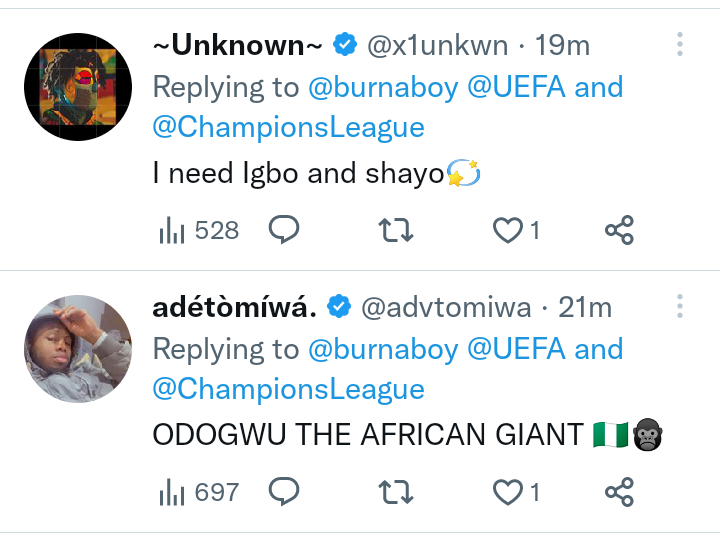Open more options for ~Unknown~'s tweet
The image size is (720, 539).
(679, 44)
